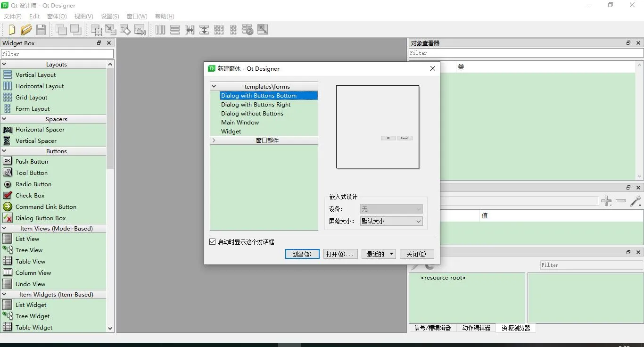Viewport: 644px width, 347px height.
Task: Click the Lay Out Horizontally toolbar icon
Action: [x=160, y=30]
